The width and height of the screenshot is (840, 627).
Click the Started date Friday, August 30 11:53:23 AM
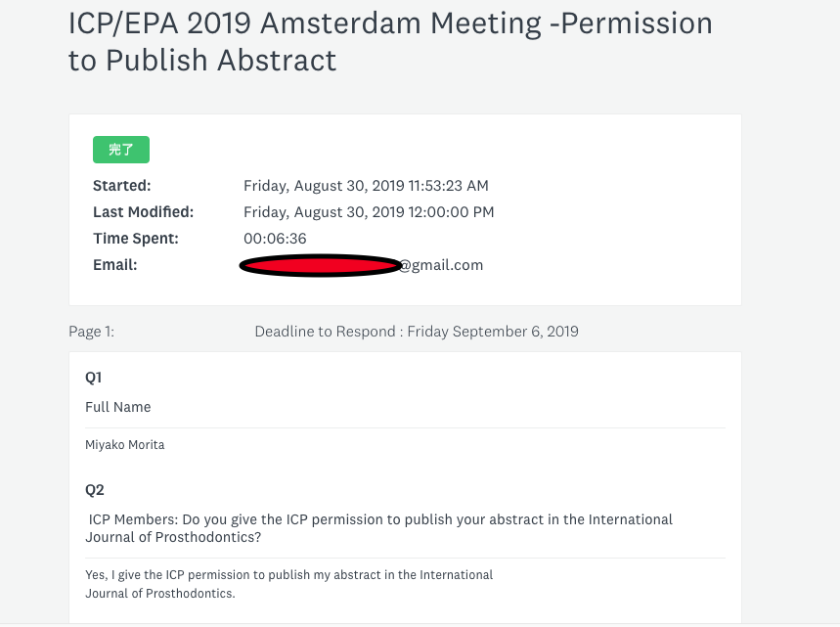[366, 186]
